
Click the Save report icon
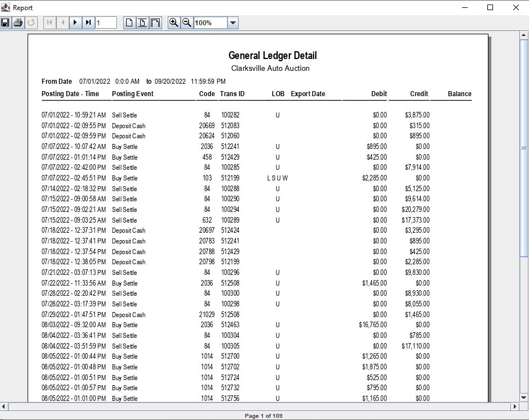pos(6,23)
